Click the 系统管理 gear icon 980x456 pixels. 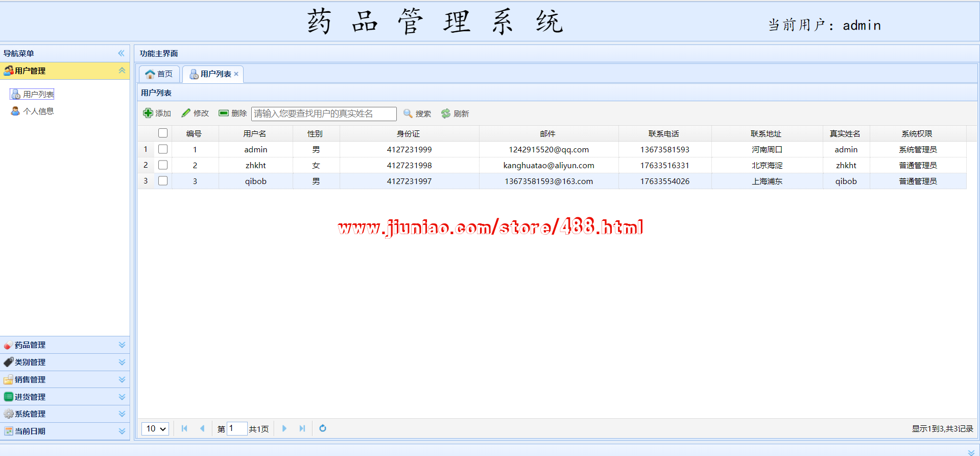(9, 414)
